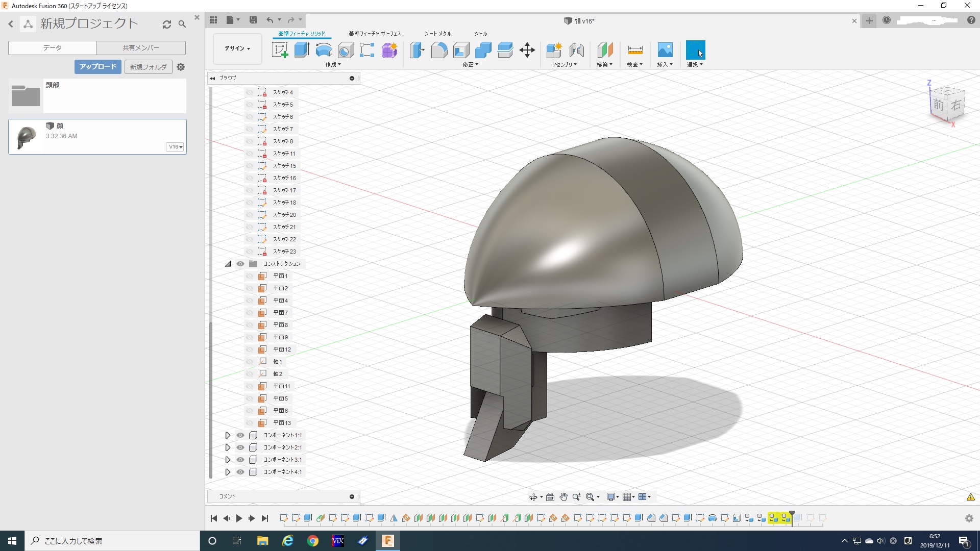980x551 pixels.
Task: Open the デザイン workspace dropdown
Action: pos(237,48)
